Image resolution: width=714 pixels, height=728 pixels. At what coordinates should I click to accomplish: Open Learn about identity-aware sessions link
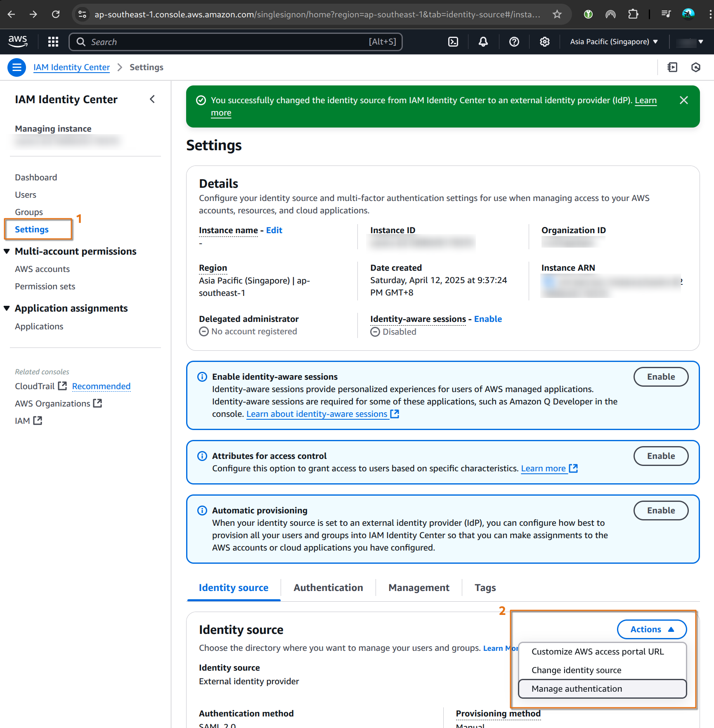323,414
